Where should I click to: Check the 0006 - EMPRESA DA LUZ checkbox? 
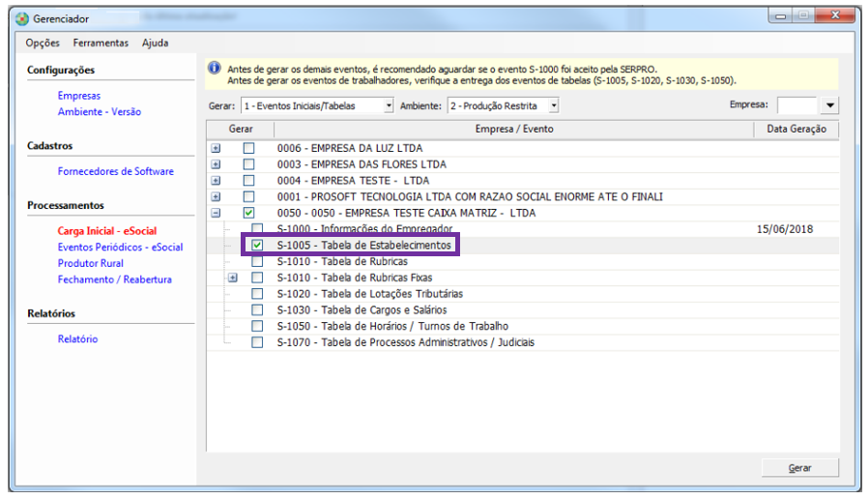249,148
